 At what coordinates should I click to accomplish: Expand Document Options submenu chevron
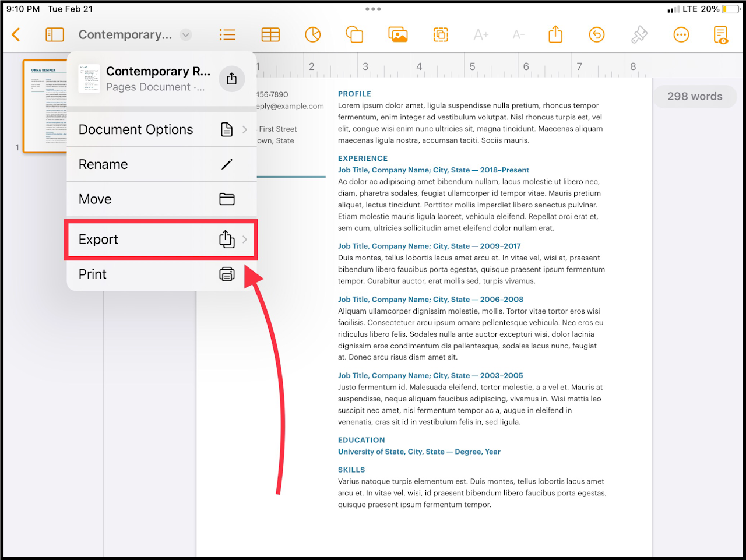pos(245,129)
